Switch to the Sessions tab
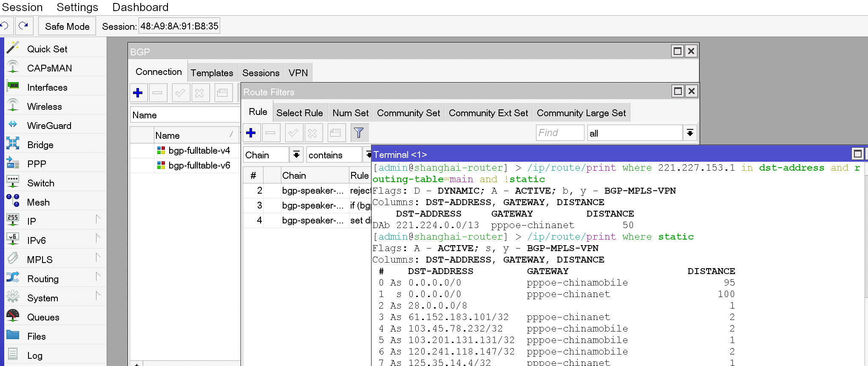The image size is (868, 366). click(261, 73)
